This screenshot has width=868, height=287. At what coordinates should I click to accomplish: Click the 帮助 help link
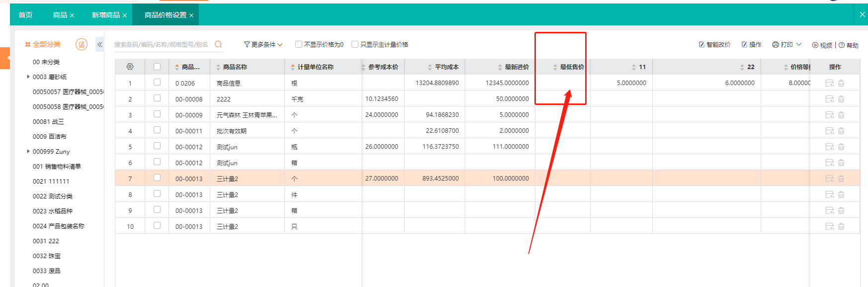(849, 45)
